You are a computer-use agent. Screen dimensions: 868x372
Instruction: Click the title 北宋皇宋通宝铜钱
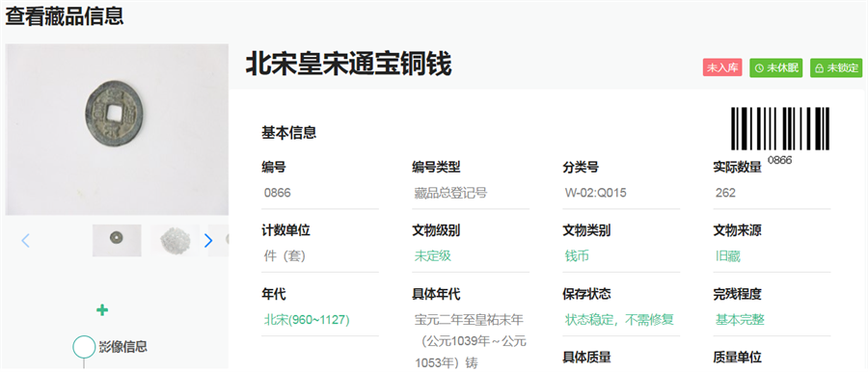348,65
